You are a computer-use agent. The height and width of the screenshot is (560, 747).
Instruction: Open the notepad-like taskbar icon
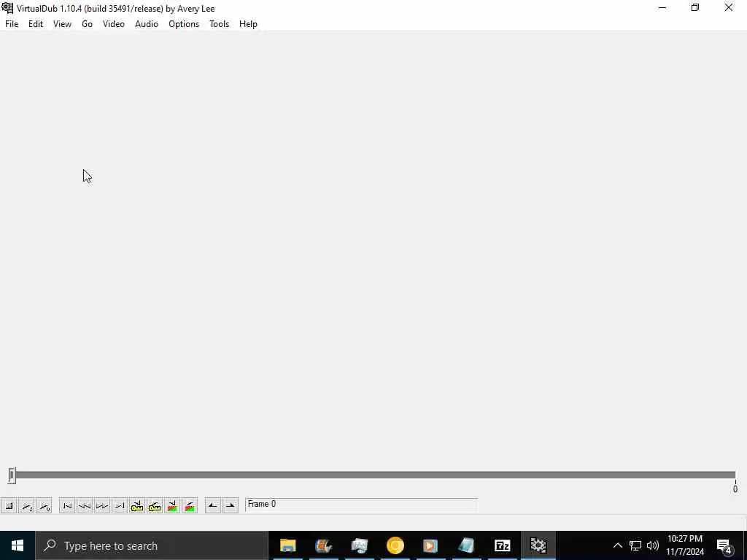tap(466, 545)
